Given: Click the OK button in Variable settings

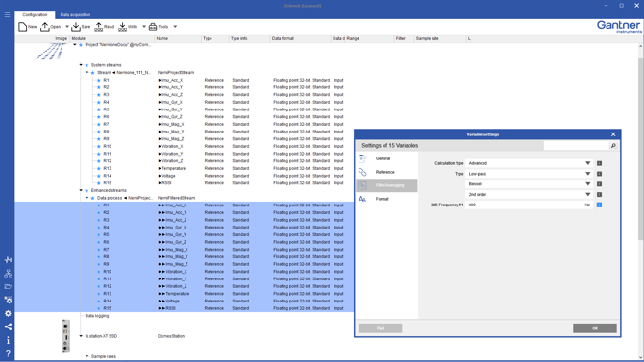Looking at the screenshot, I should (595, 328).
